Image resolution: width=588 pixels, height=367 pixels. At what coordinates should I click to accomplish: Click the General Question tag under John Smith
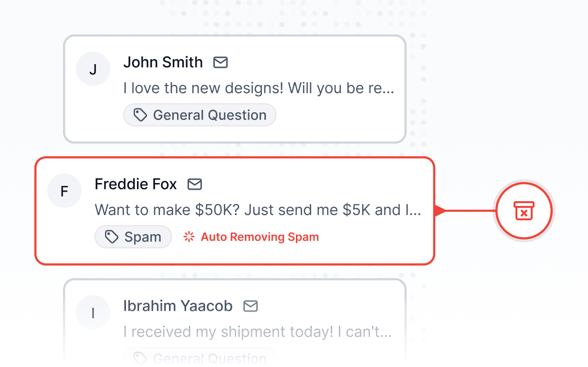tap(199, 114)
